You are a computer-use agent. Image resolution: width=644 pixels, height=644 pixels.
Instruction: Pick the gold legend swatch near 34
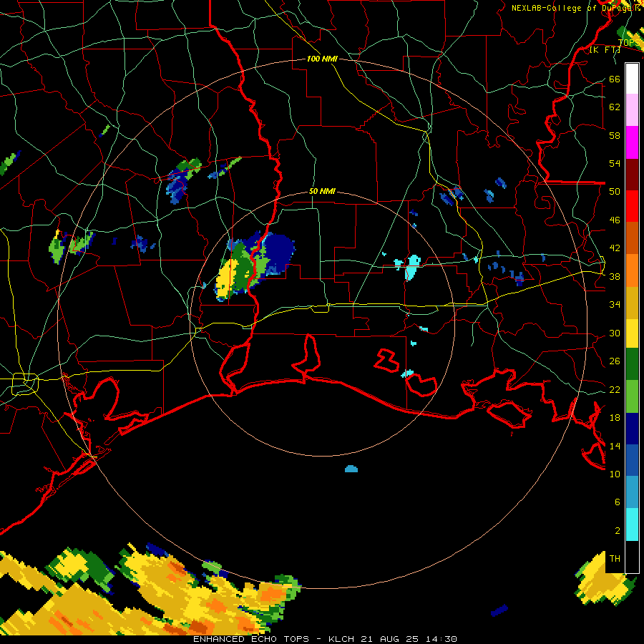coord(632,303)
